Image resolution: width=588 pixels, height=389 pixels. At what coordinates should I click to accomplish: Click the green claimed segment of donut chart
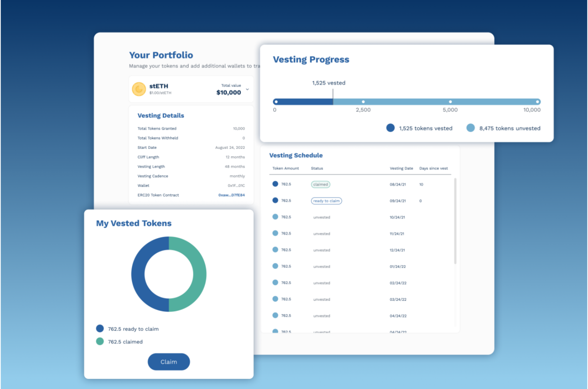[x=199, y=274]
